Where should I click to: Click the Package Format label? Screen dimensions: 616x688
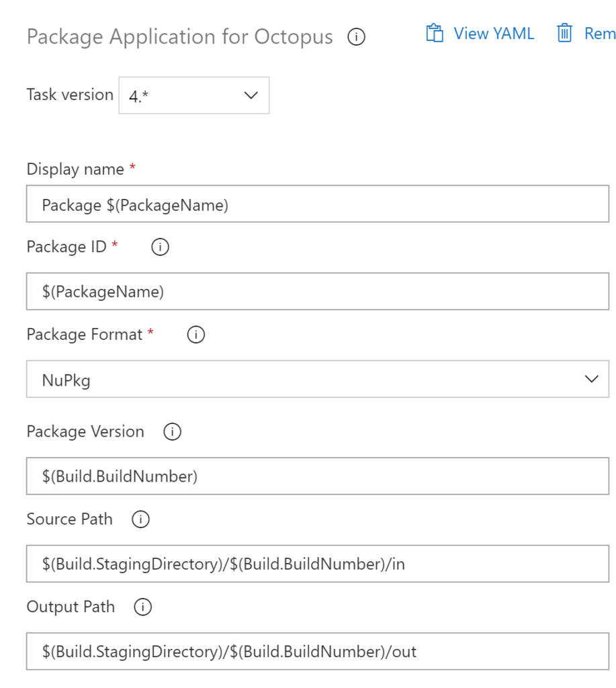tap(85, 335)
